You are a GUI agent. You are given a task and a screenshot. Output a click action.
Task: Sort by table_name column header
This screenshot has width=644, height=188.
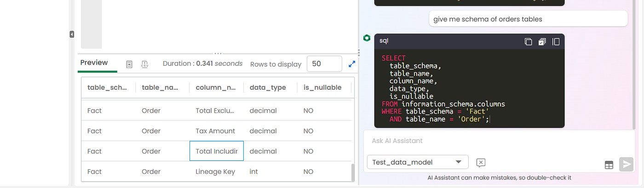coord(162,87)
